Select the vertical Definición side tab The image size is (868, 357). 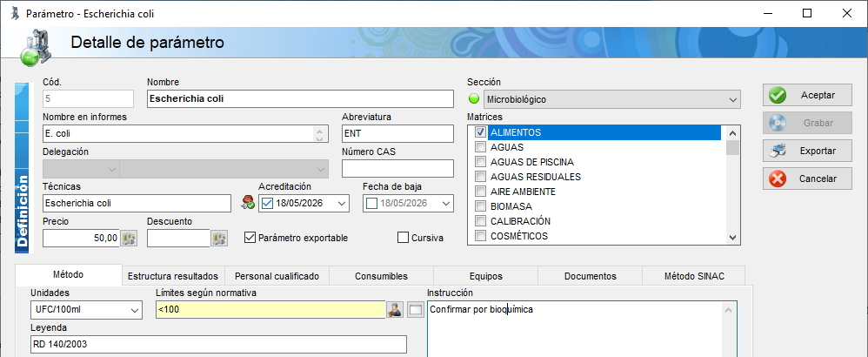click(22, 167)
